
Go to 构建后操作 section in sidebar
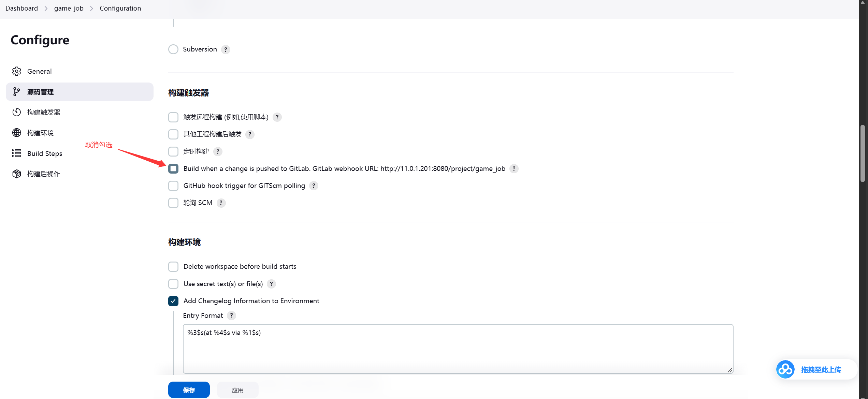pos(79,174)
